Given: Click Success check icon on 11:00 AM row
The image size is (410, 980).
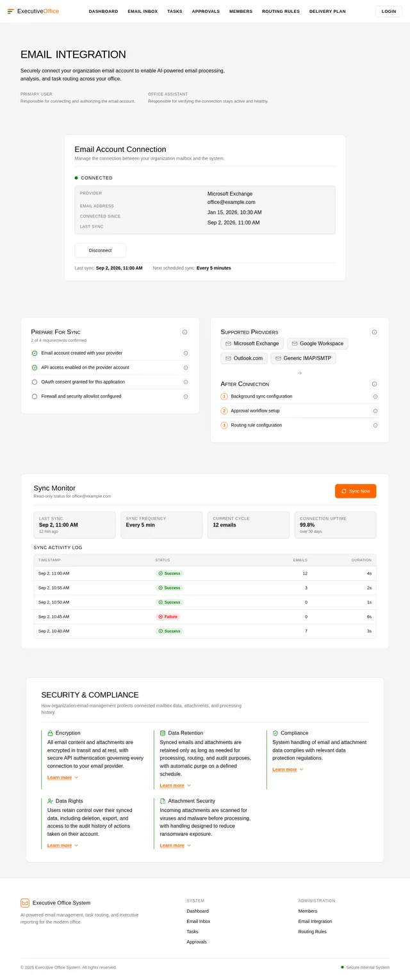Looking at the screenshot, I should [161, 573].
